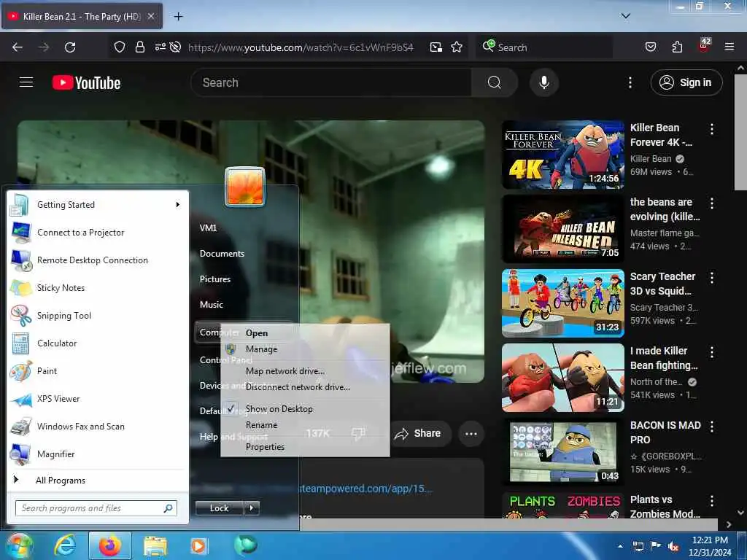Activate voice search microphone on YouTube
This screenshot has width=747, height=560.
point(543,82)
